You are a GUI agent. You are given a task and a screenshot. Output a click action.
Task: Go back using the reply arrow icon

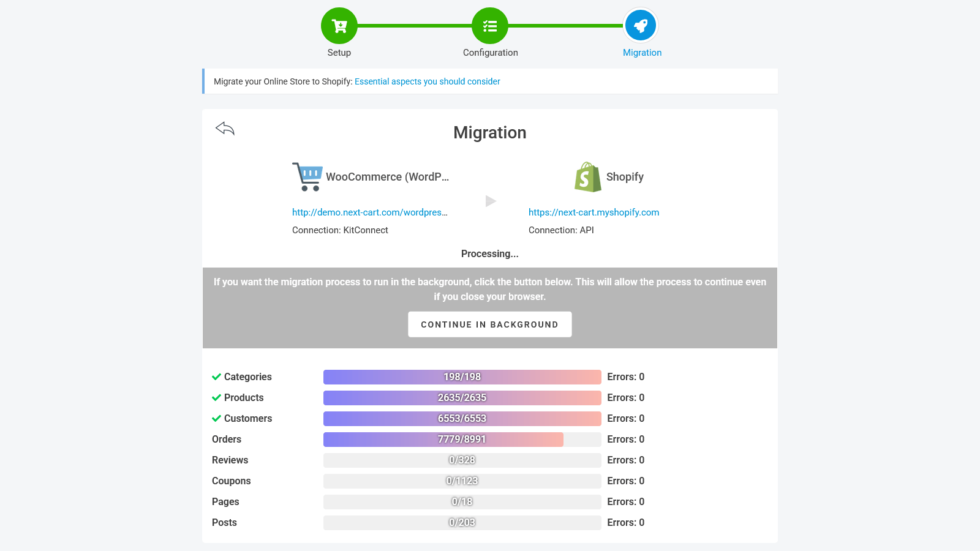[225, 129]
